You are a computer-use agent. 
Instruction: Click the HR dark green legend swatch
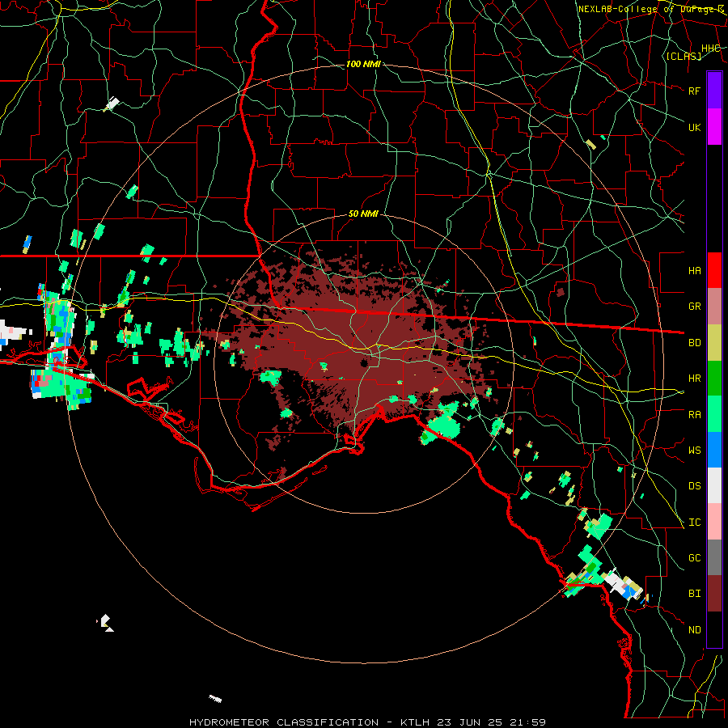[x=714, y=379]
